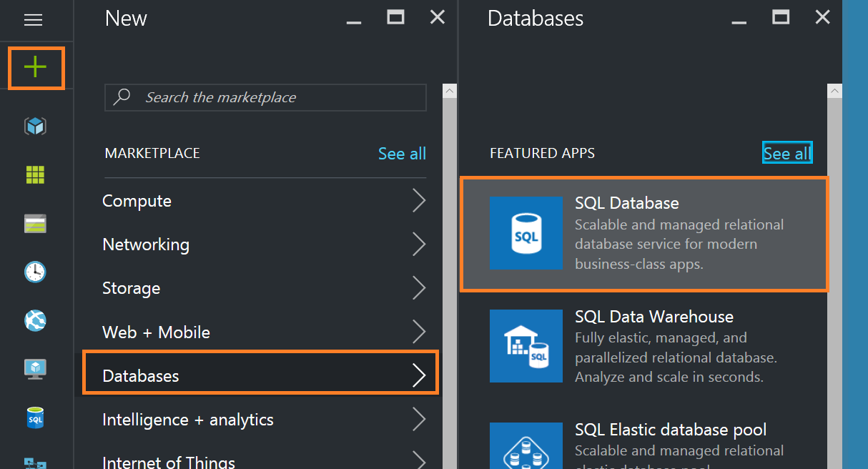The width and height of the screenshot is (868, 469).
Task: Open the hamburger menu in the sidebar
Action: 34,20
